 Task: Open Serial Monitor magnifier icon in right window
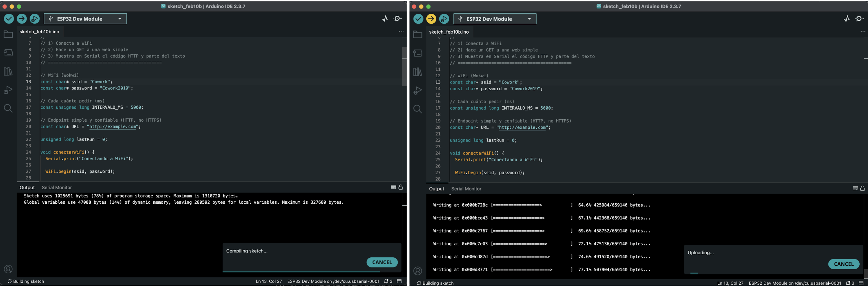click(x=859, y=19)
